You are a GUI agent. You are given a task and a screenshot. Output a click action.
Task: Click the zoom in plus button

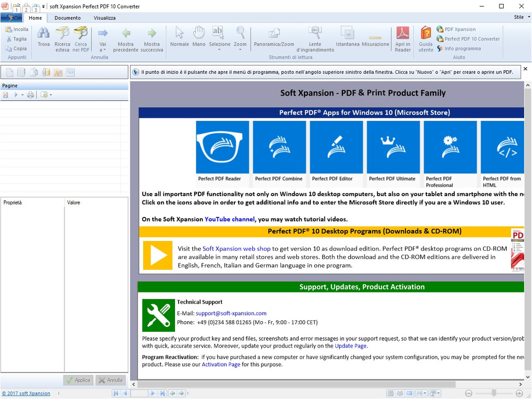pyautogui.click(x=519, y=394)
